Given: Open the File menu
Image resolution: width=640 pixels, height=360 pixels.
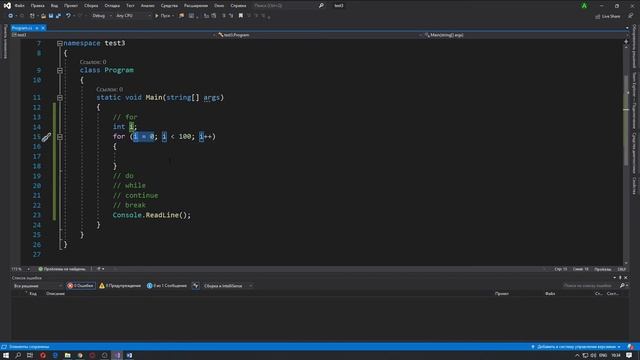Looking at the screenshot, I should coord(19,6).
